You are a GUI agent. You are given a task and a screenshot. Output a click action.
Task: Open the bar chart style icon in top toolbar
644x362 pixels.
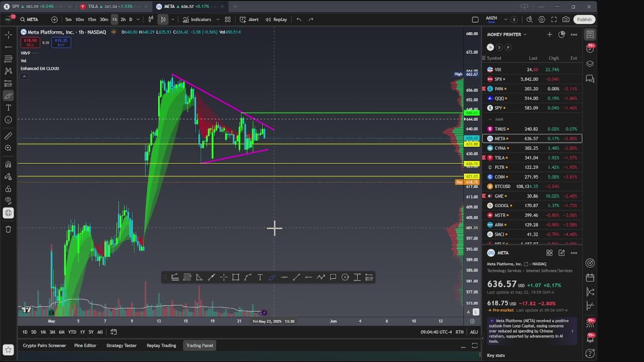pyautogui.click(x=151, y=20)
